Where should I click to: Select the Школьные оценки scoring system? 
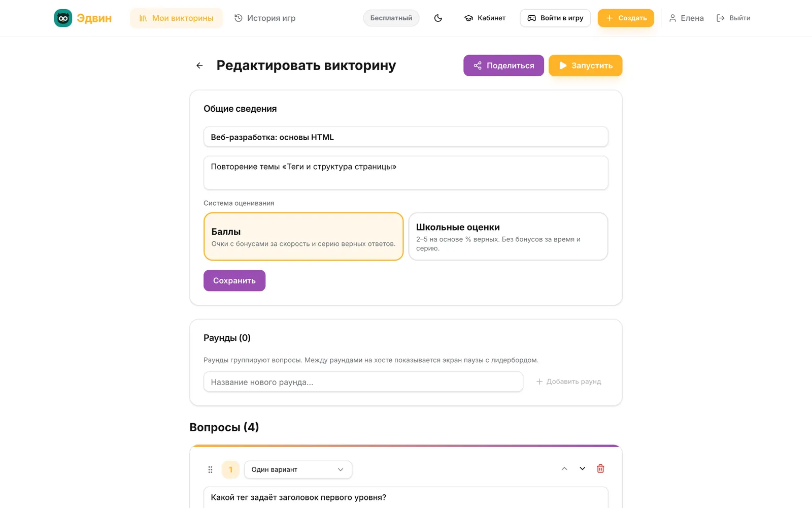508,237
